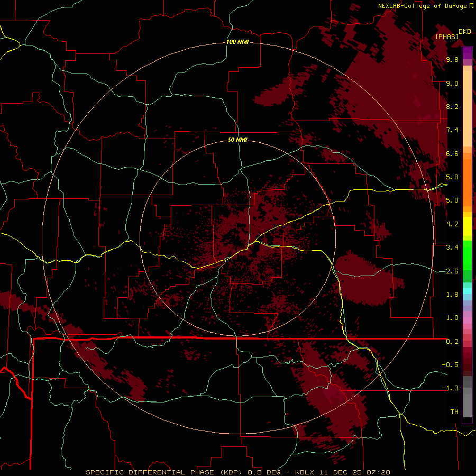476x476 pixels.
Task: Click the arrow logo icon after DuPage
Action: 471,6
